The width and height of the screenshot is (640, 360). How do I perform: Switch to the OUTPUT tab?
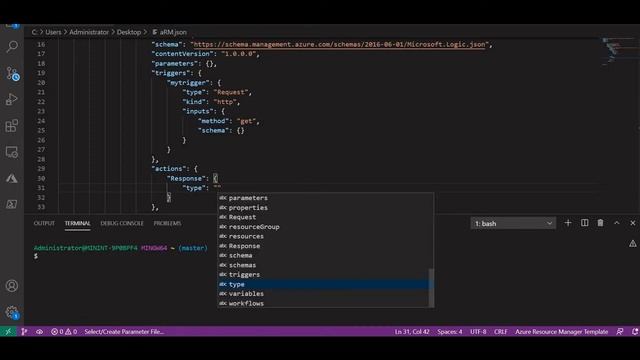point(44,223)
